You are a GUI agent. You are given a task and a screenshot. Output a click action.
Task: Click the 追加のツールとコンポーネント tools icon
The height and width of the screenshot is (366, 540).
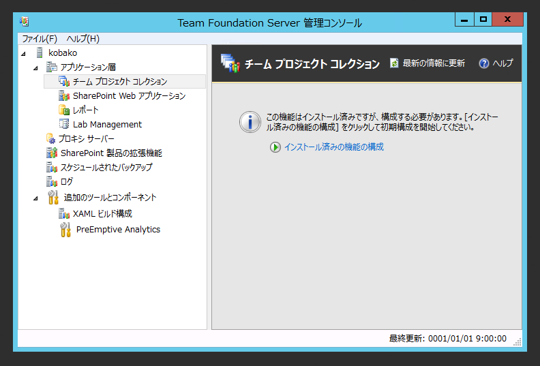(x=53, y=197)
